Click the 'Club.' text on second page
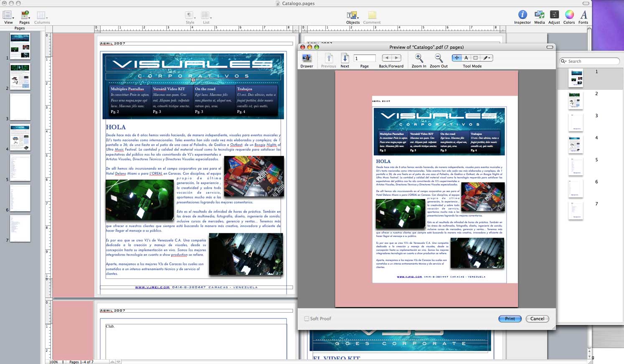Image resolution: width=624 pixels, height=364 pixels. coord(110,326)
